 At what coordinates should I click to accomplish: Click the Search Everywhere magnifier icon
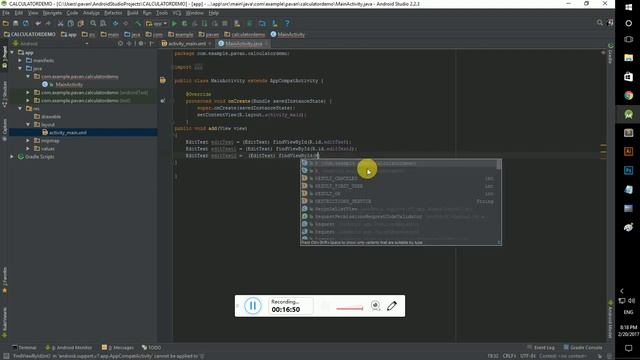click(x=600, y=23)
